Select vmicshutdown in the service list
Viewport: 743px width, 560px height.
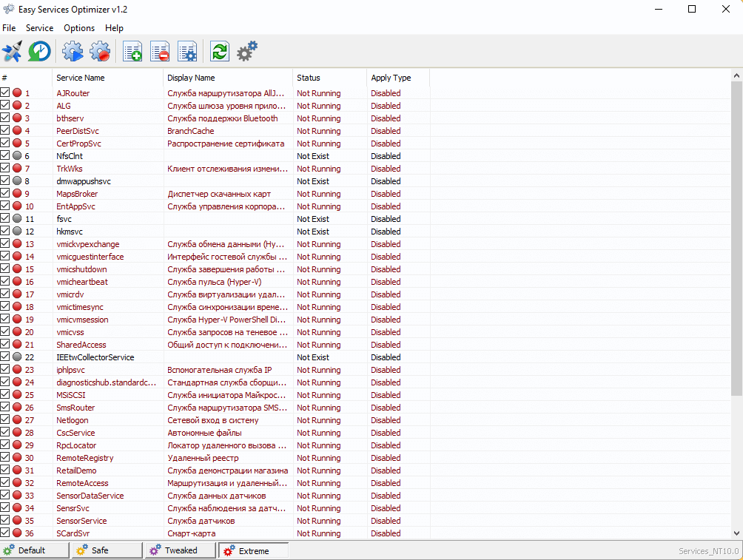click(81, 269)
